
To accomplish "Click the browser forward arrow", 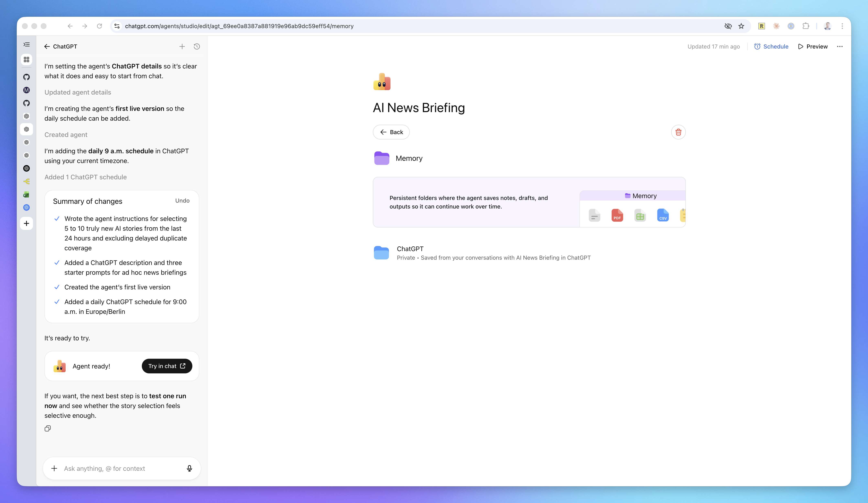I will (85, 26).
